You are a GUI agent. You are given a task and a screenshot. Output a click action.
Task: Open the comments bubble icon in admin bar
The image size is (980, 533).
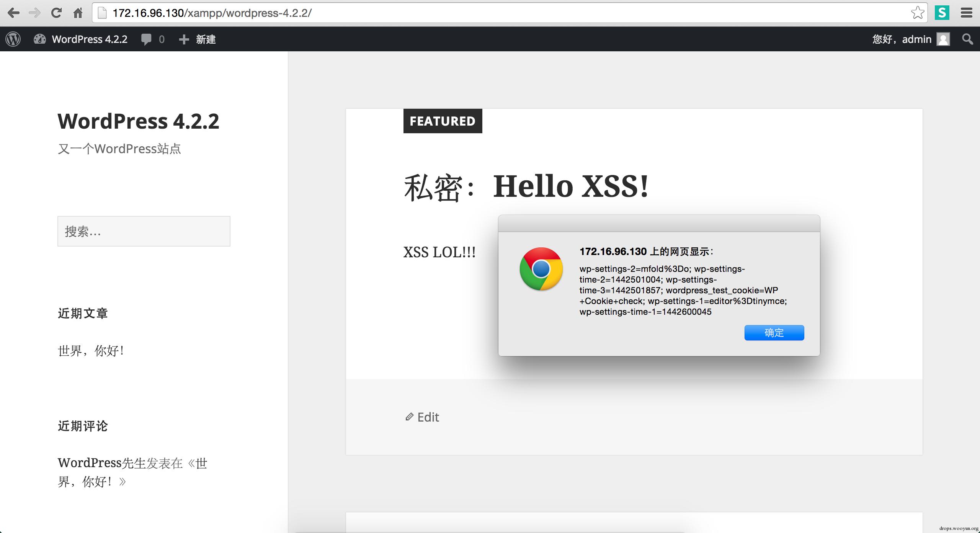point(146,39)
